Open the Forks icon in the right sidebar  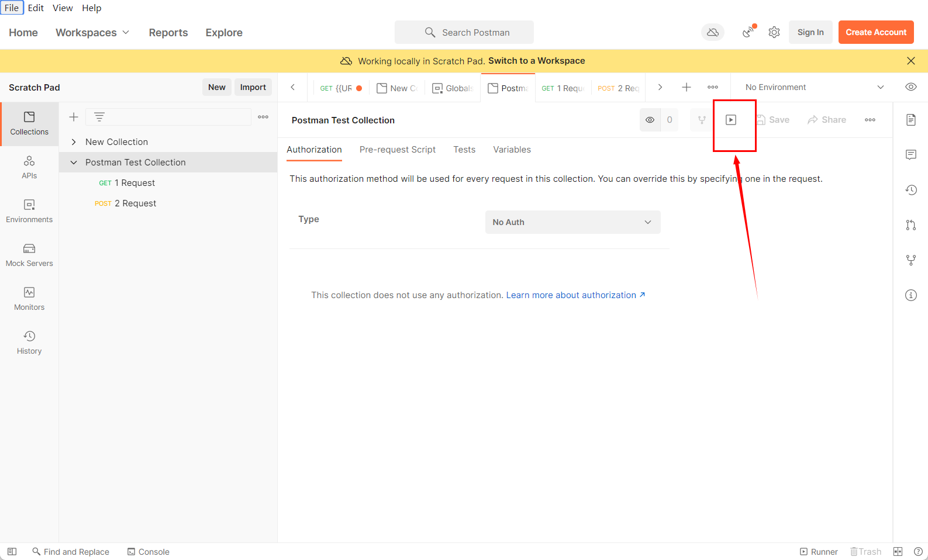click(911, 260)
